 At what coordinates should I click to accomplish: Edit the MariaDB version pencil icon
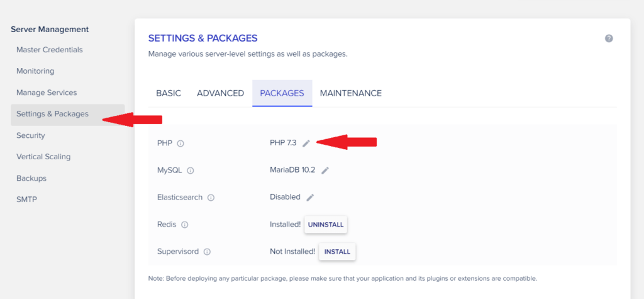point(325,170)
